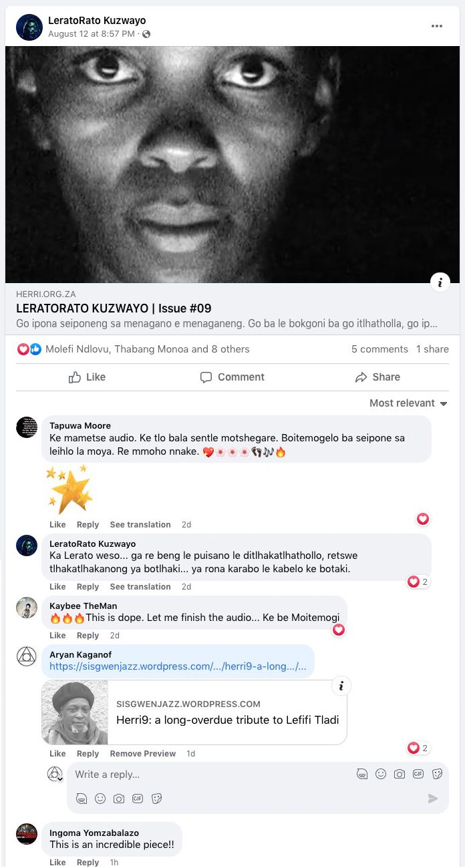The image size is (465, 868).
Task: Expand the Most relevant comment sorting dropdown
Action: click(408, 403)
